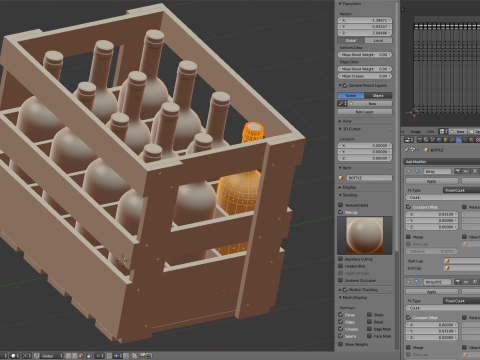Enable the Sharp overlay checkbox

(369, 314)
